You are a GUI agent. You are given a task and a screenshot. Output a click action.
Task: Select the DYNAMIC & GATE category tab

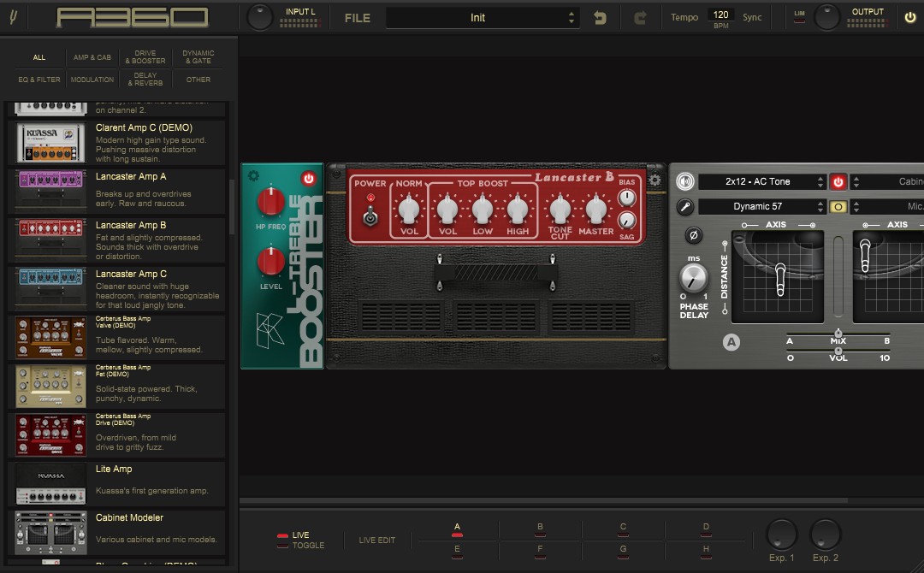click(198, 57)
